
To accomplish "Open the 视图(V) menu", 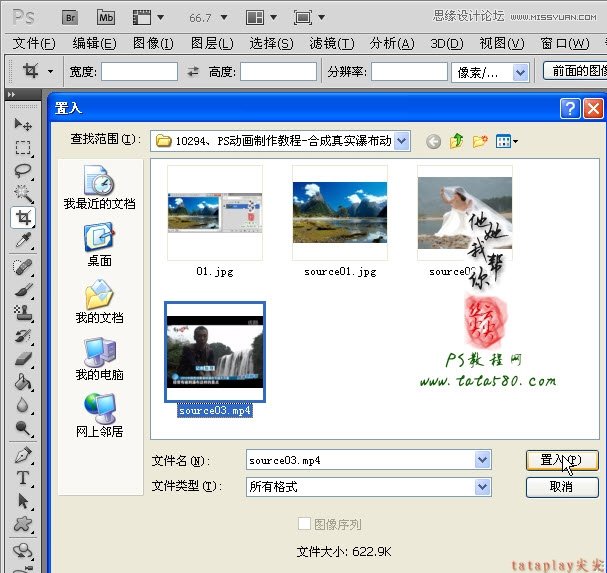I will pyautogui.click(x=502, y=43).
